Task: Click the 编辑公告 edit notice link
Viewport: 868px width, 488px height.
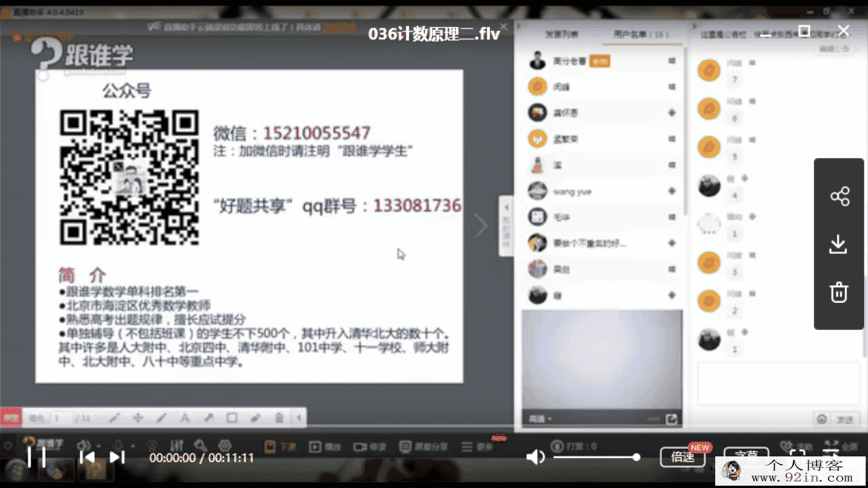Action: (834, 49)
